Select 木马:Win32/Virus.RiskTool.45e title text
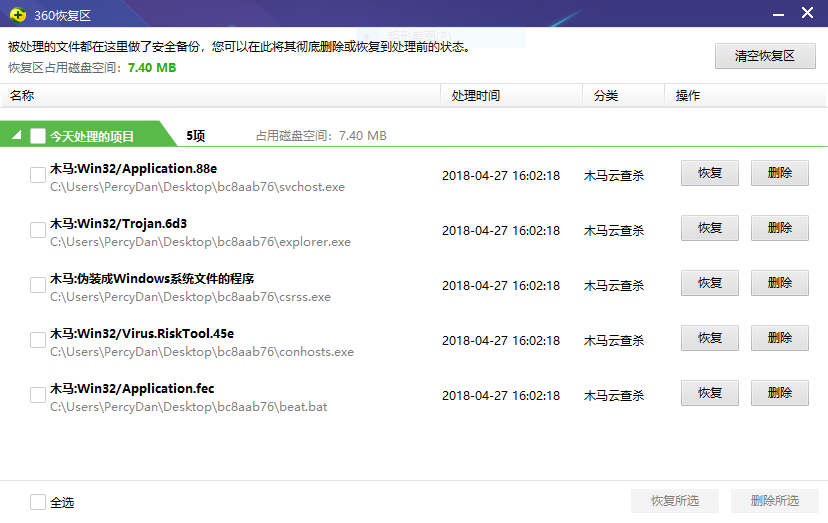The width and height of the screenshot is (828, 523). (x=142, y=333)
